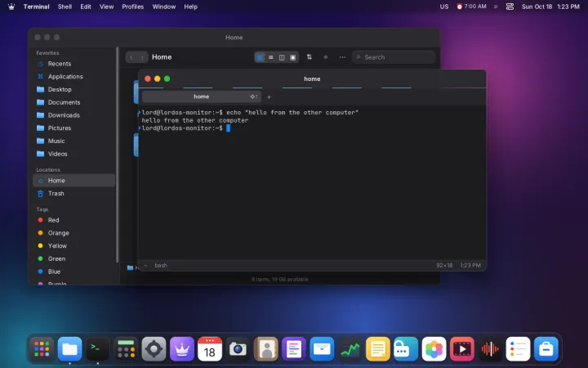The width and height of the screenshot is (588, 368).
Task: Launch the Calculator from the dock
Action: pos(126,349)
